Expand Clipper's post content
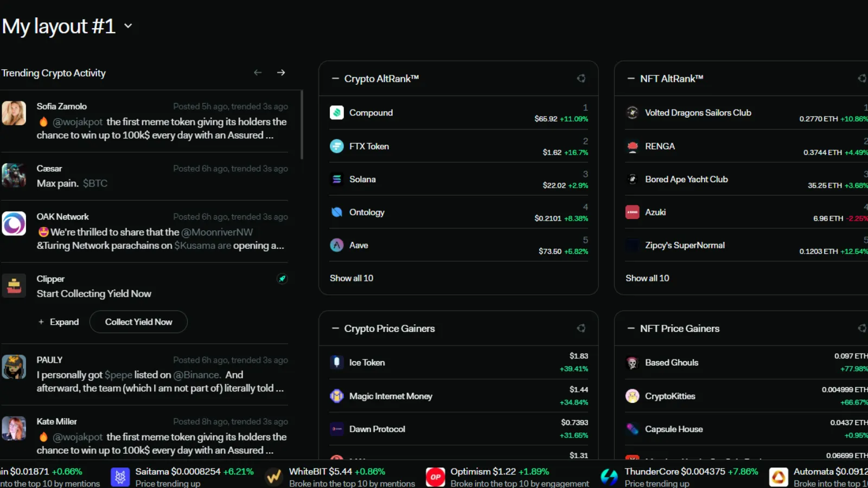Viewport: 868px width, 488px height. click(59, 322)
